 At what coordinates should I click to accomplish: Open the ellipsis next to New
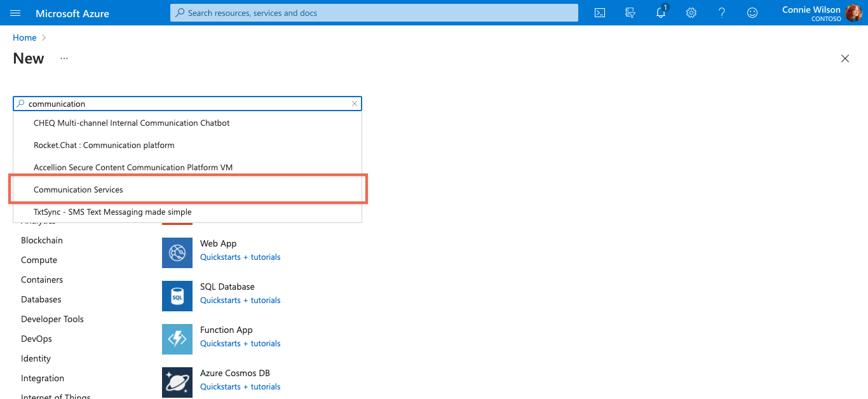click(64, 58)
